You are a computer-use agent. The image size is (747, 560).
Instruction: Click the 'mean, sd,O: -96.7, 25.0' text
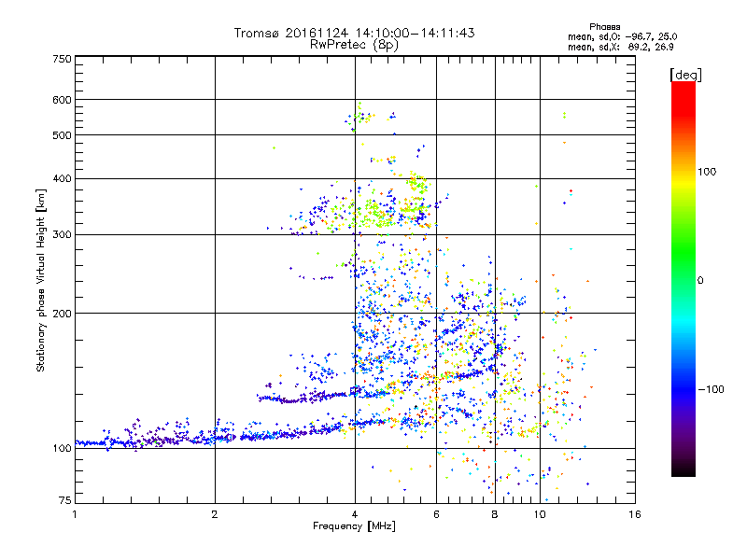pyautogui.click(x=622, y=36)
